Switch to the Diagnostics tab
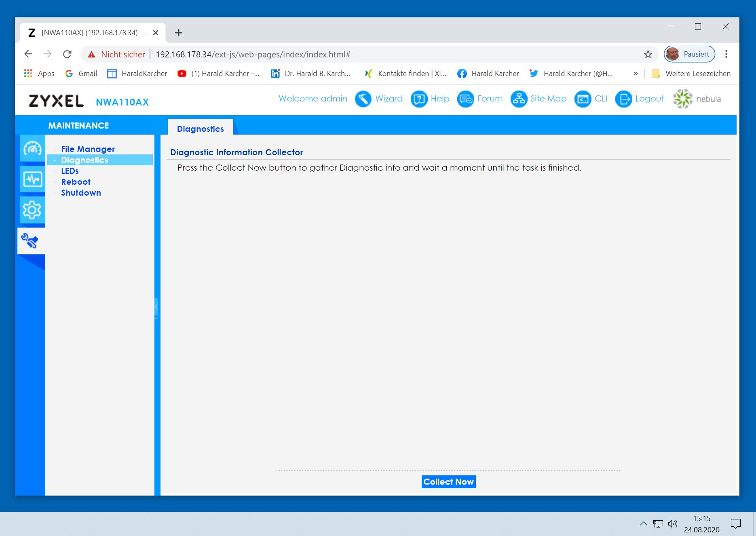 point(200,129)
